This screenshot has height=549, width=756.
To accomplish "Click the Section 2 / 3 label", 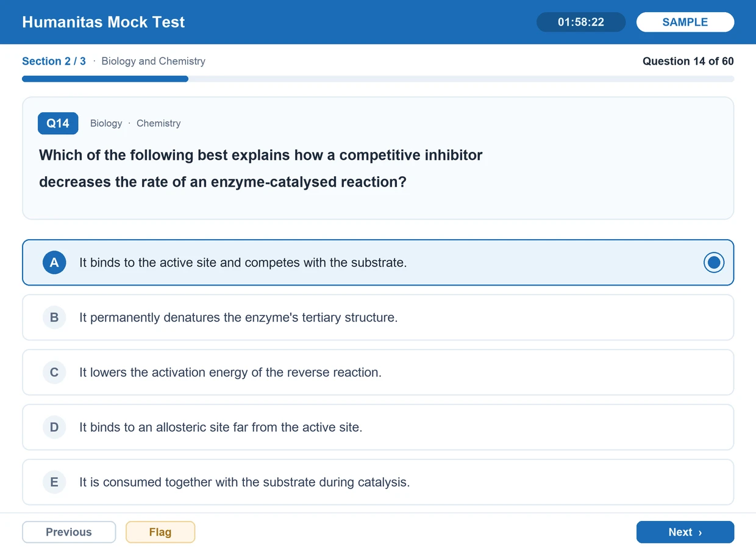I will click(x=54, y=61).
